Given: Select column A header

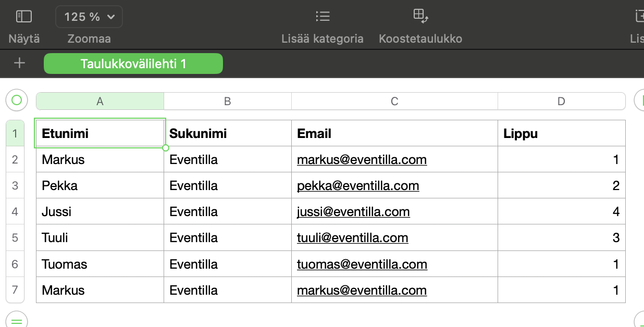Looking at the screenshot, I should click(100, 102).
